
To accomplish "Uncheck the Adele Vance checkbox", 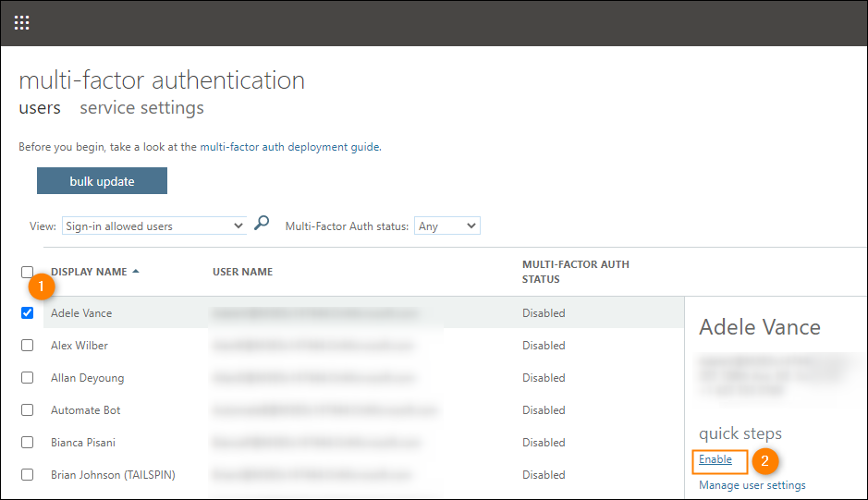I will 27,312.
